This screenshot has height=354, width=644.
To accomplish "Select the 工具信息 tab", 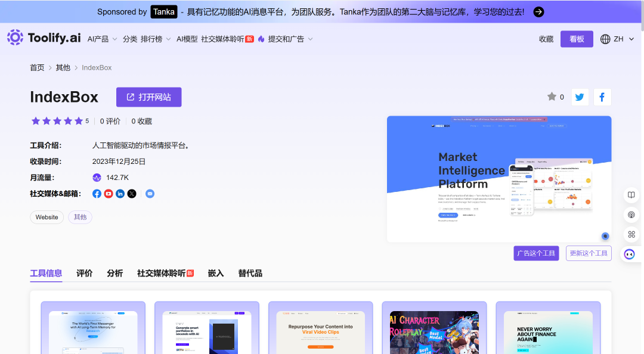I will click(46, 274).
